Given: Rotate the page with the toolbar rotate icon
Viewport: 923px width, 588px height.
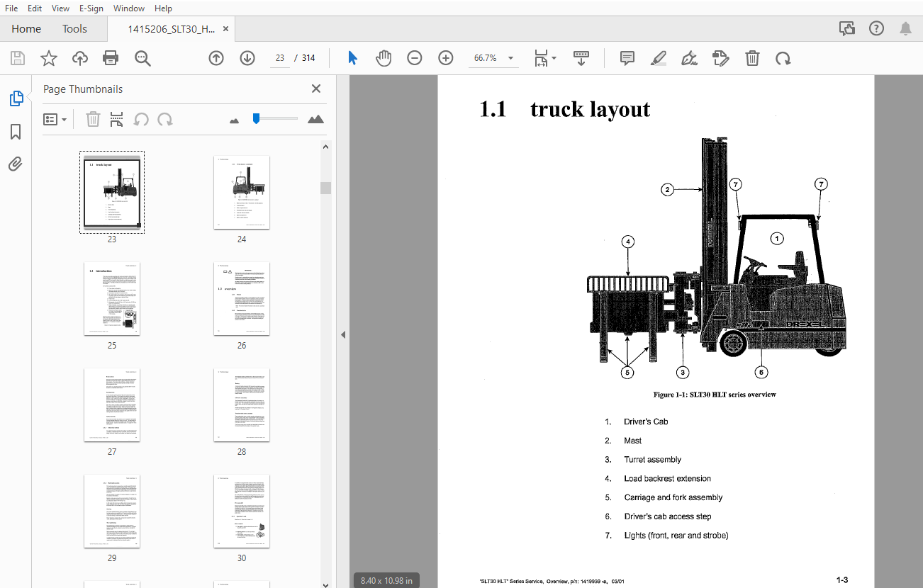Looking at the screenshot, I should point(783,58).
